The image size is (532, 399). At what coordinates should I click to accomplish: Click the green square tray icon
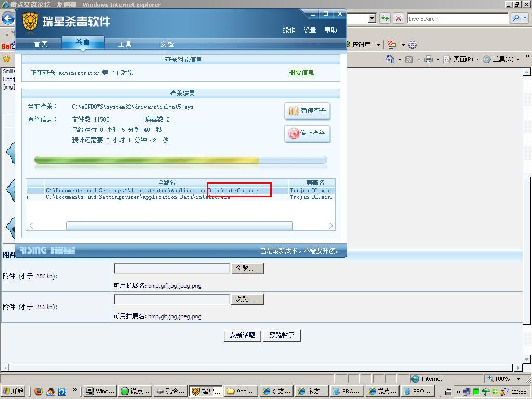point(476,392)
